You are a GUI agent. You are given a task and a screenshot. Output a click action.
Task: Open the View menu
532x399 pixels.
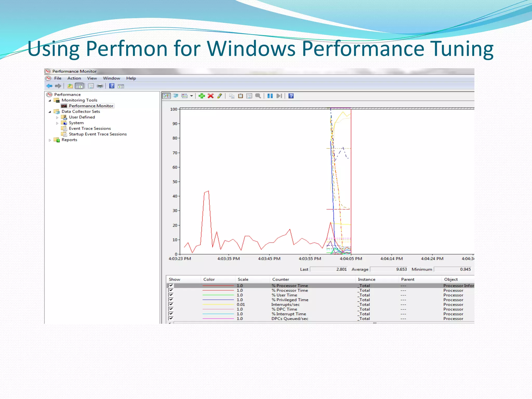pos(92,78)
